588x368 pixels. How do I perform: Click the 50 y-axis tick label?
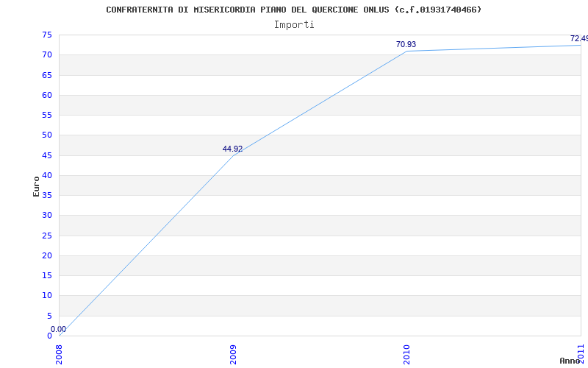[x=47, y=135]
